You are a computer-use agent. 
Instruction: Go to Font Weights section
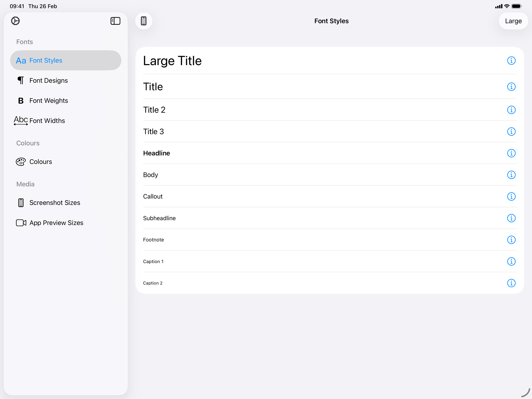[48, 101]
